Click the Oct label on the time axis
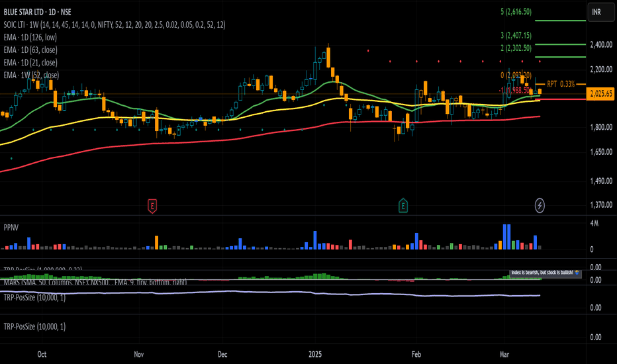 pos(42,354)
